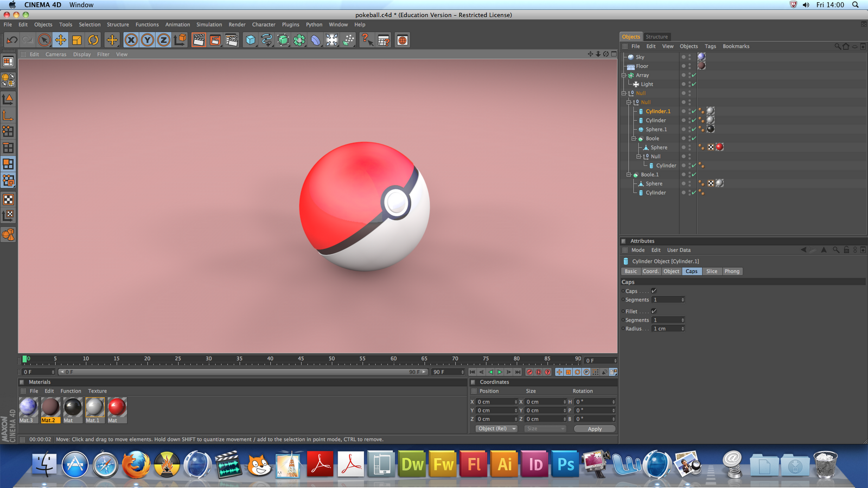
Task: Switch to the Slice attributes tab
Action: tap(711, 271)
